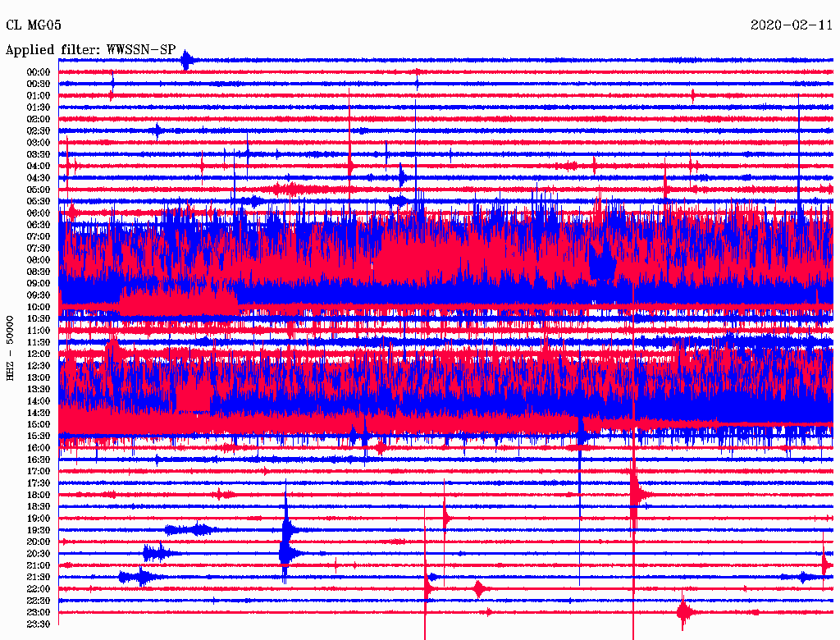Click the 11:00 time label

click(x=39, y=331)
